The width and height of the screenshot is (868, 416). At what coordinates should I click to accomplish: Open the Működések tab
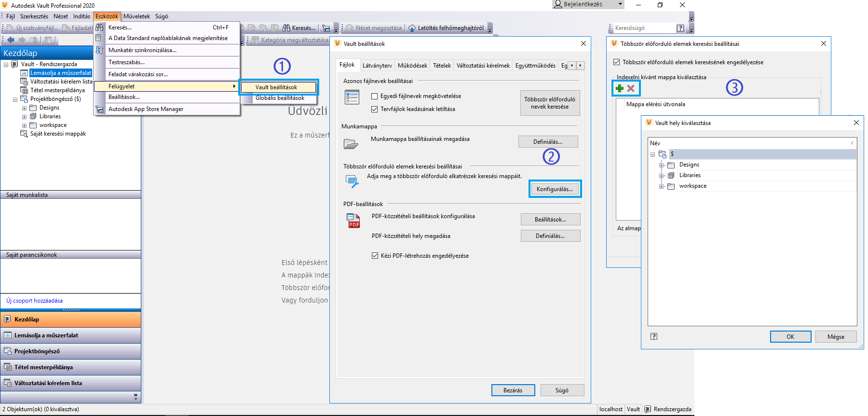[x=412, y=66]
